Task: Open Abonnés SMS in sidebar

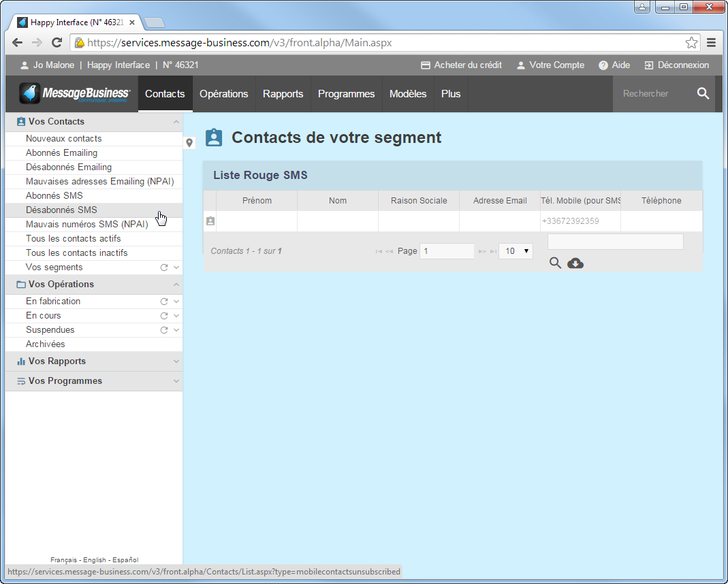Action: pyautogui.click(x=94, y=196)
